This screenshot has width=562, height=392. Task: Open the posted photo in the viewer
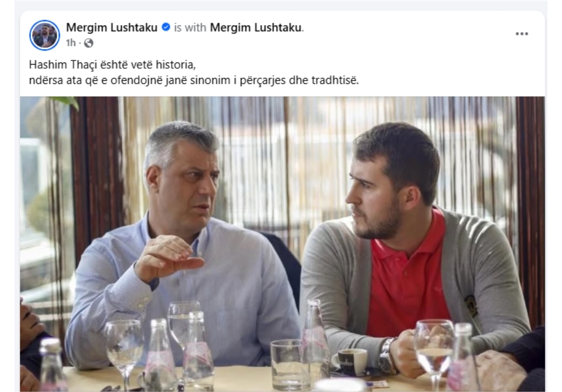pyautogui.click(x=283, y=244)
